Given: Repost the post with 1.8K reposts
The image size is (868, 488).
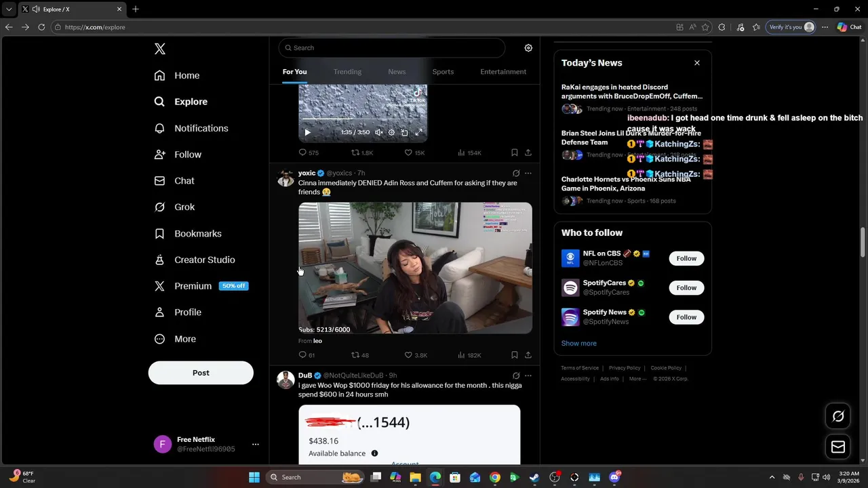Looking at the screenshot, I should coord(362,153).
